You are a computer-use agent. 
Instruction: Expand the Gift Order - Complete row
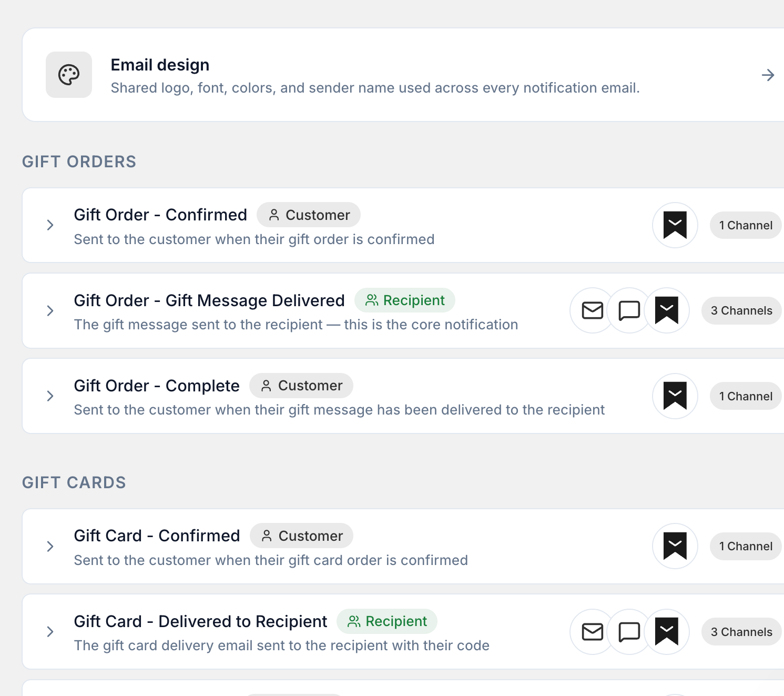point(50,396)
